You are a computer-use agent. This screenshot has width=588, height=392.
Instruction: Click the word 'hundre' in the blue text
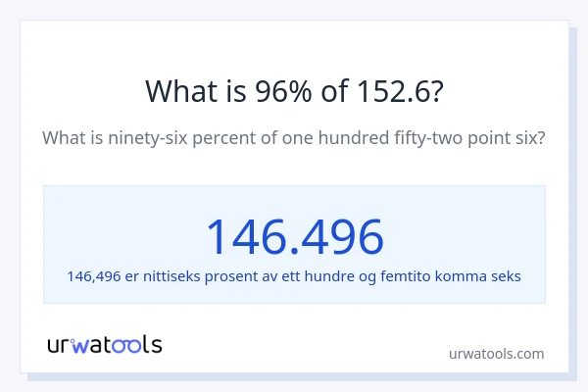[x=329, y=275]
